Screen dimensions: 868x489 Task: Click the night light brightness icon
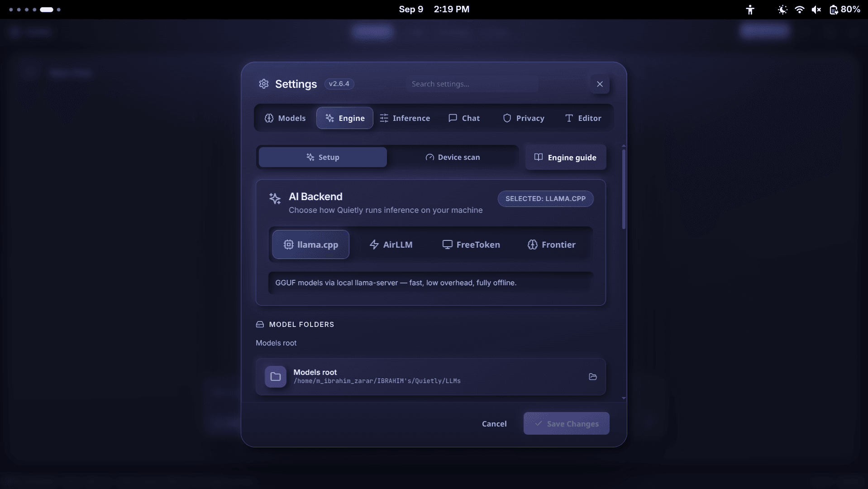[782, 10]
